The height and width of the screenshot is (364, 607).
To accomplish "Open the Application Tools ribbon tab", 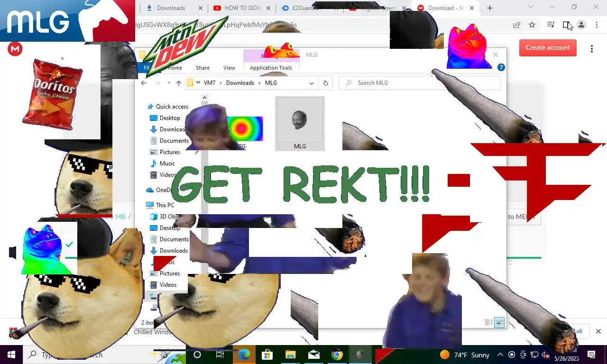I will 271,68.
